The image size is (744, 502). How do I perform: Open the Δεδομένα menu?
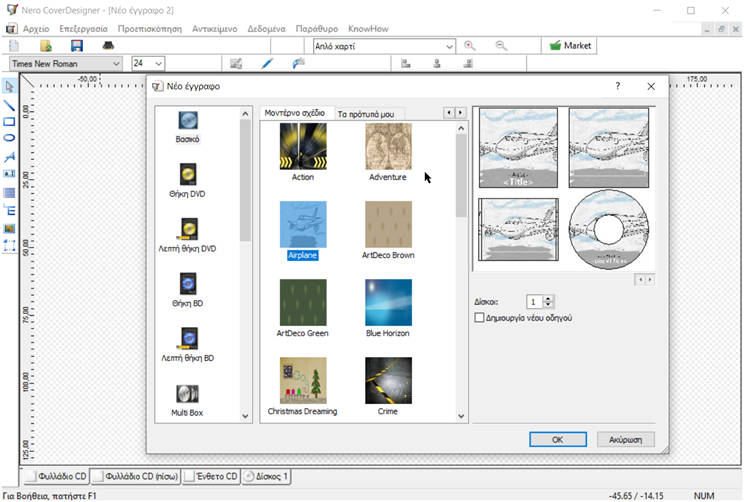266,29
